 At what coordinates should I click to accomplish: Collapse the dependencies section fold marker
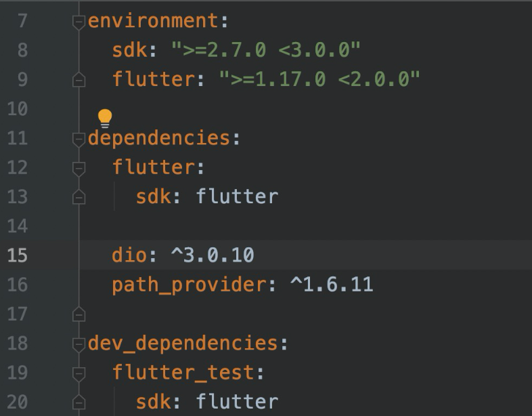pyautogui.click(x=79, y=138)
